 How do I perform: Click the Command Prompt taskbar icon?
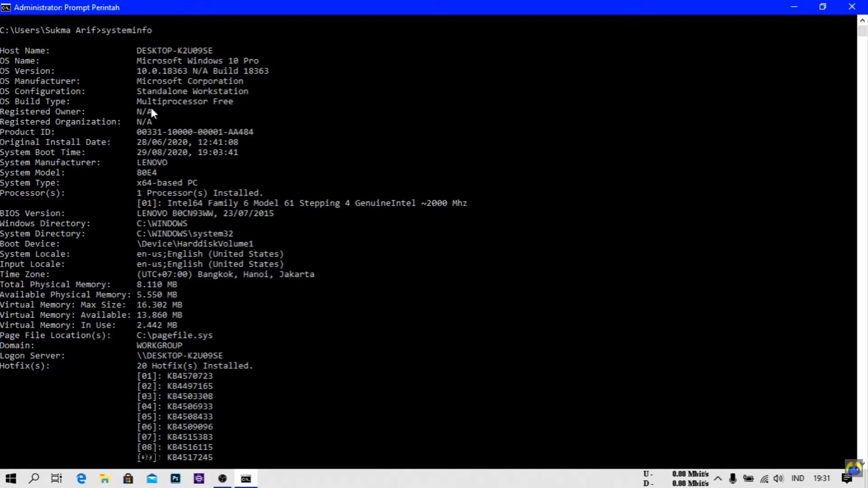point(246,479)
